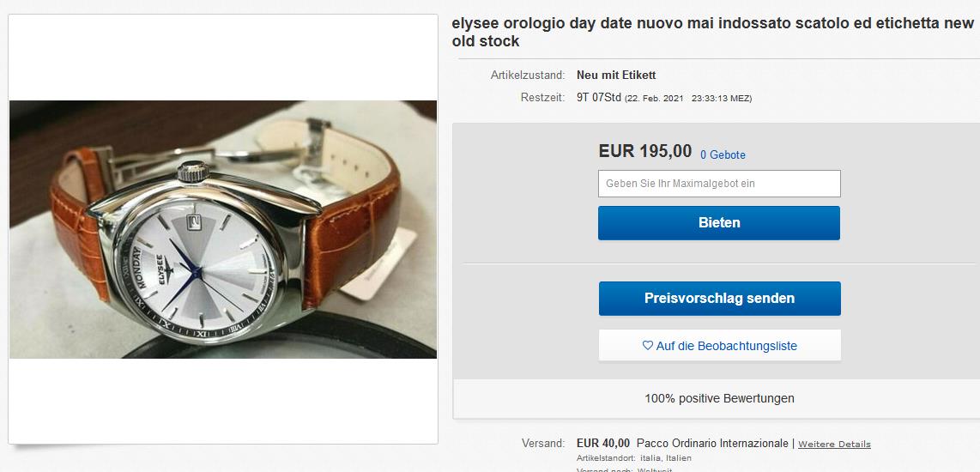This screenshot has height=472, width=980.
Task: Open the 0 Gebote bid history link
Action: [x=723, y=155]
